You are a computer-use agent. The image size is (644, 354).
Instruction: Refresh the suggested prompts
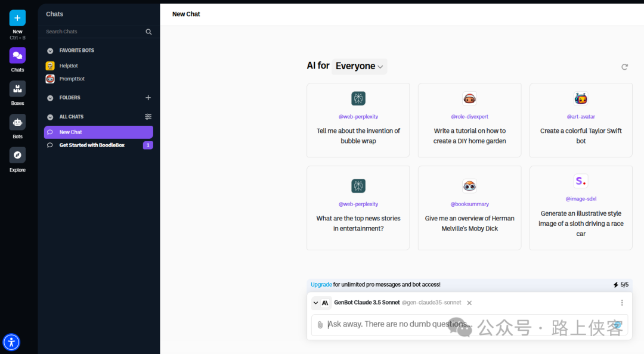624,67
